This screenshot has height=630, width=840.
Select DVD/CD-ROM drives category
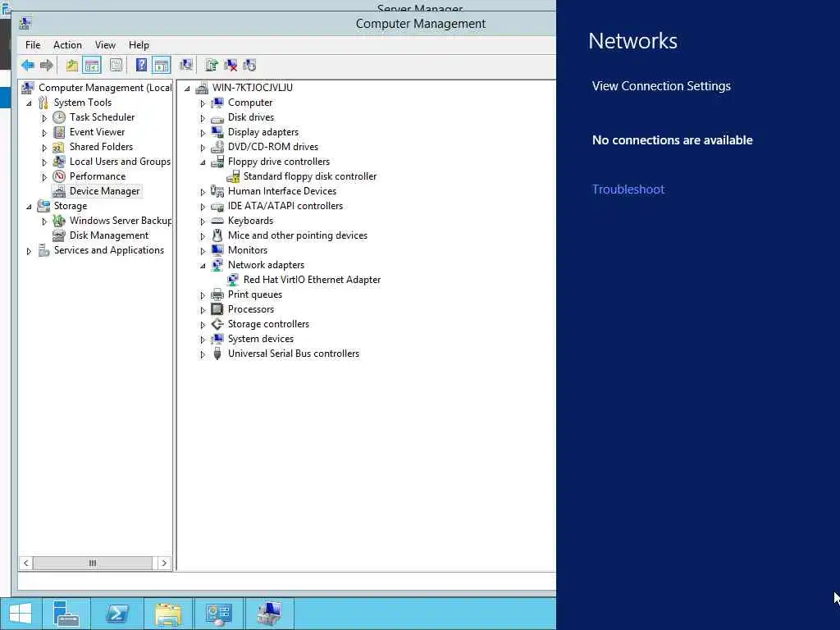[272, 147]
